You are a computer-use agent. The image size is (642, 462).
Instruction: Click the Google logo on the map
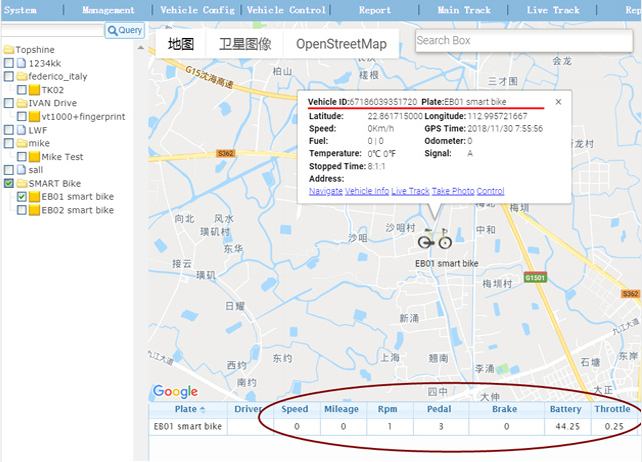click(x=175, y=392)
